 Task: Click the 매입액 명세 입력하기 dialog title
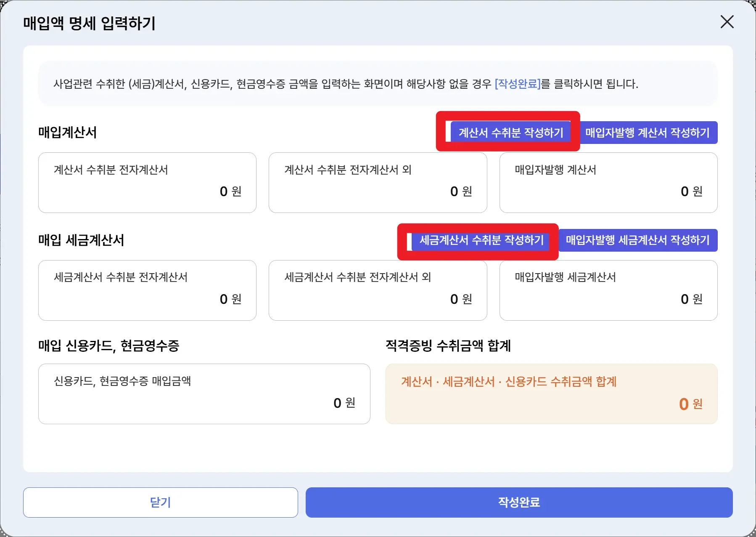[x=90, y=23]
